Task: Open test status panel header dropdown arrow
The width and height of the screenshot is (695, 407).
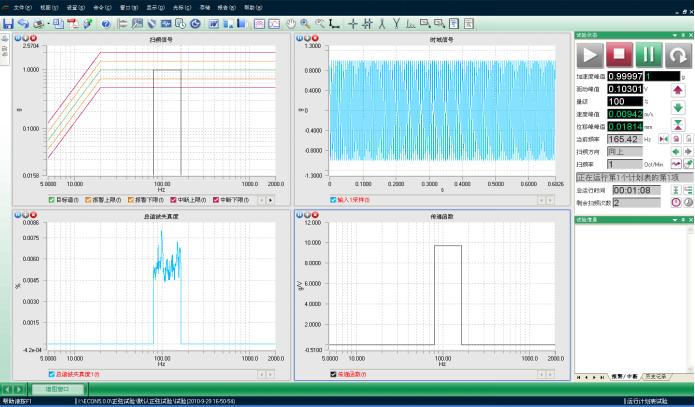Action: click(675, 35)
